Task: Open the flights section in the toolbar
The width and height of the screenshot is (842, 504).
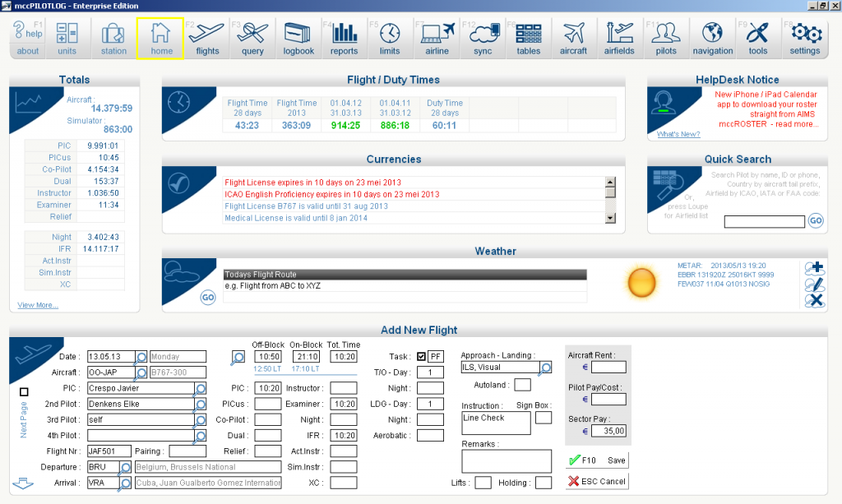Action: [x=207, y=39]
